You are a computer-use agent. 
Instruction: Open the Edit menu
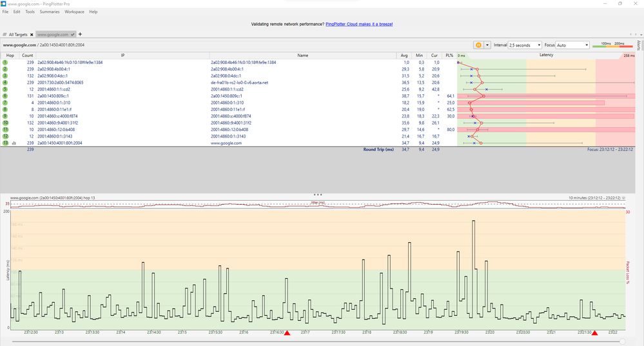coord(16,12)
